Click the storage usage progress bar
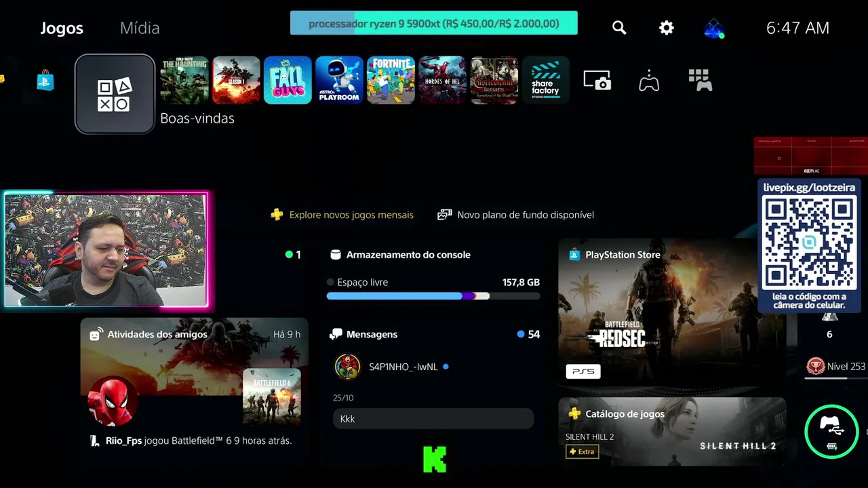868x488 pixels. point(433,296)
